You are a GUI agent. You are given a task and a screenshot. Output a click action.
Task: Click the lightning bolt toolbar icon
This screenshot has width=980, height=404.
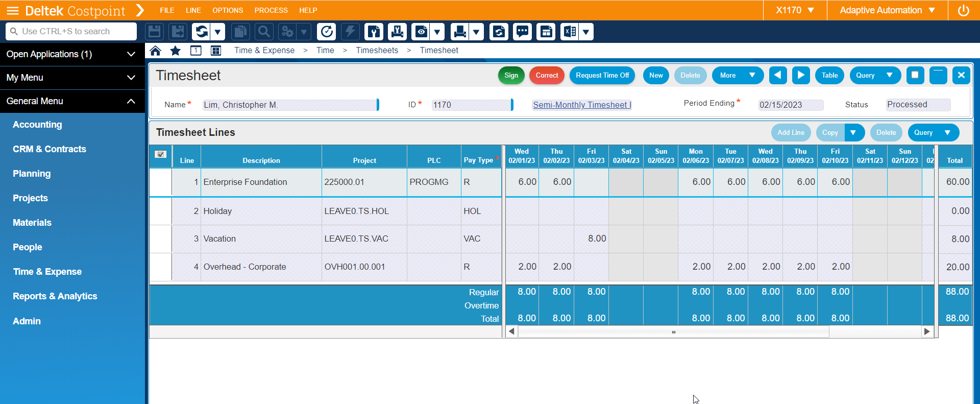point(350,32)
